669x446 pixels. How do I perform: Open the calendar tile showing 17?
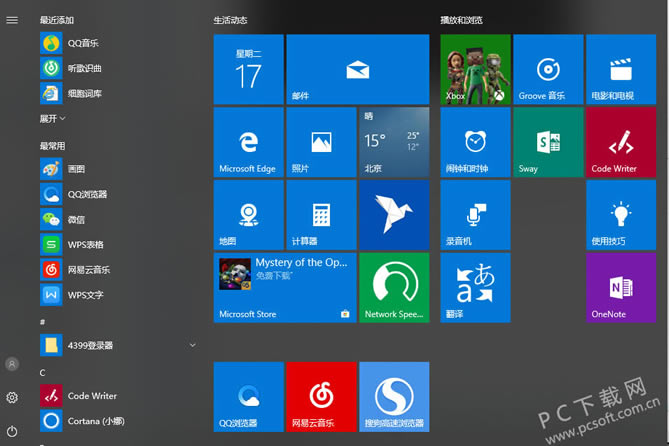pyautogui.click(x=249, y=70)
